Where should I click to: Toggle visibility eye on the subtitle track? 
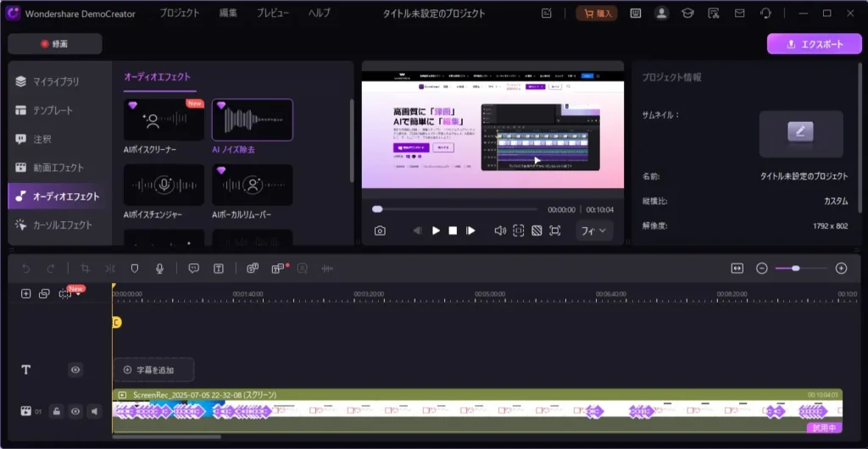[x=75, y=369]
